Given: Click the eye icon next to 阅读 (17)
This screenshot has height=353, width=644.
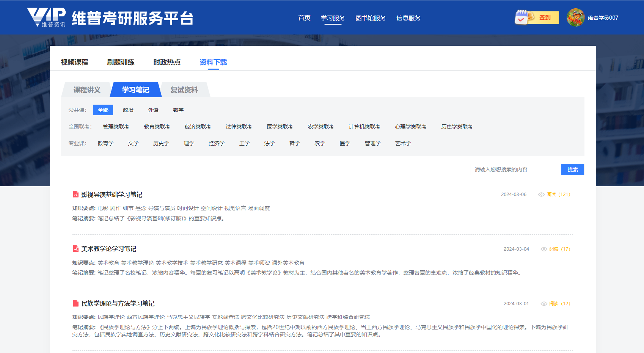Looking at the screenshot, I should click(x=544, y=249).
